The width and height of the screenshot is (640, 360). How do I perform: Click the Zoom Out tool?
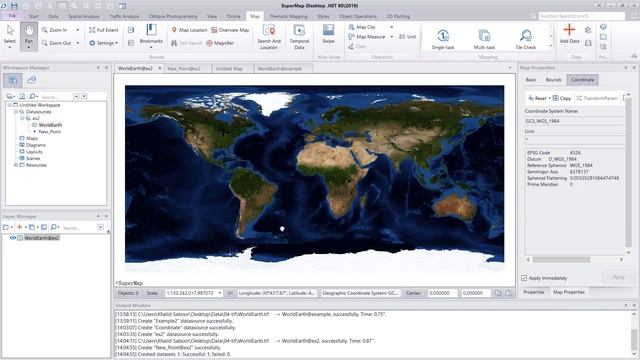pyautogui.click(x=57, y=43)
